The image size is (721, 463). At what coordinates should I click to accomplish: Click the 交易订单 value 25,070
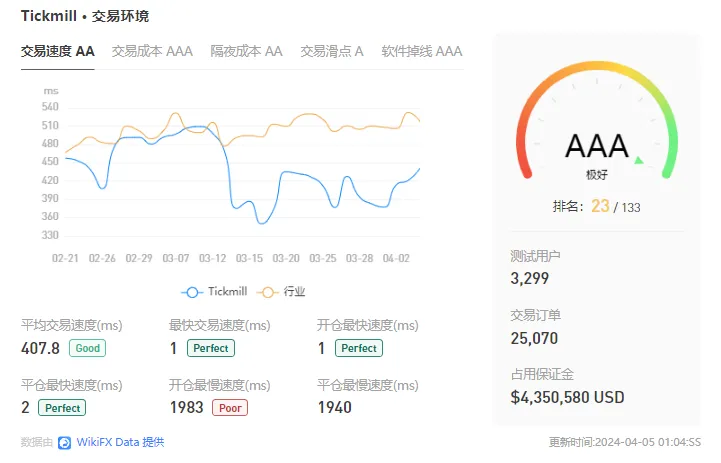534,338
